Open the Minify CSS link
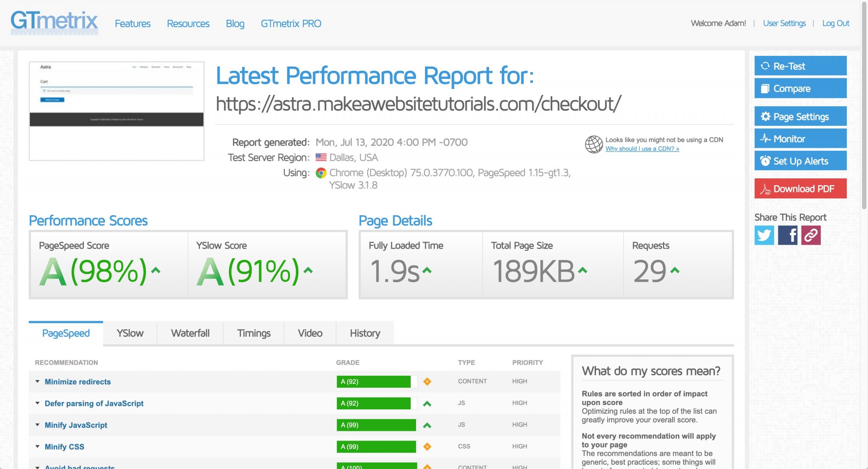This screenshot has width=868, height=469. (64, 447)
